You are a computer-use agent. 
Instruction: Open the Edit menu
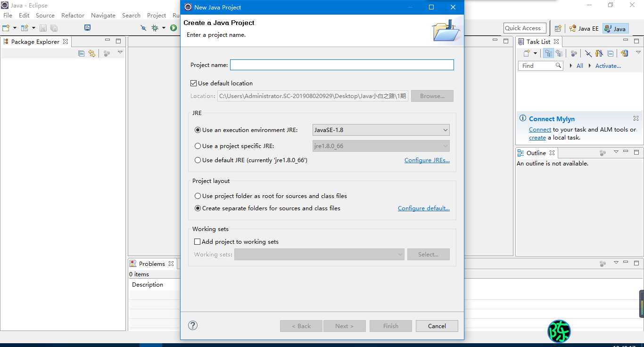tap(24, 15)
